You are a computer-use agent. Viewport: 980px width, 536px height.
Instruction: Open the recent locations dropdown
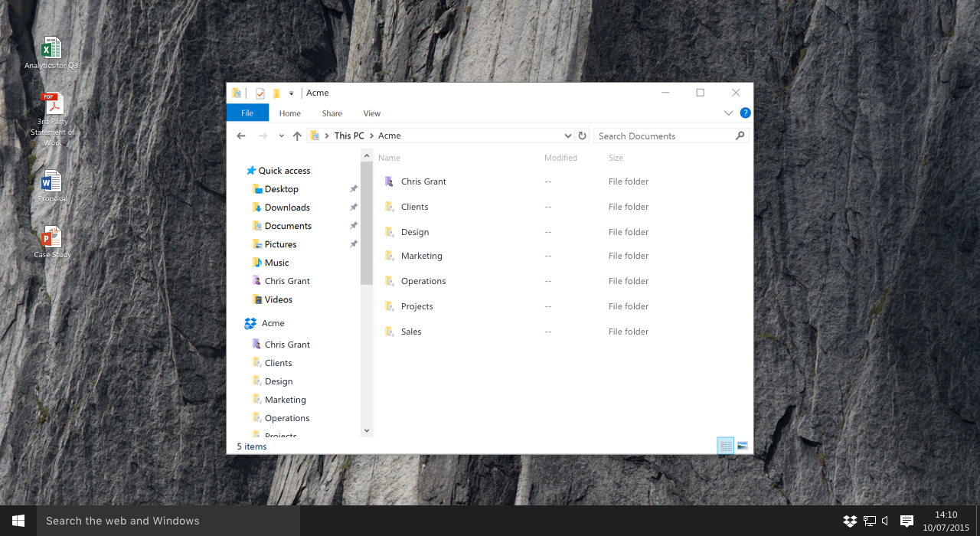281,136
